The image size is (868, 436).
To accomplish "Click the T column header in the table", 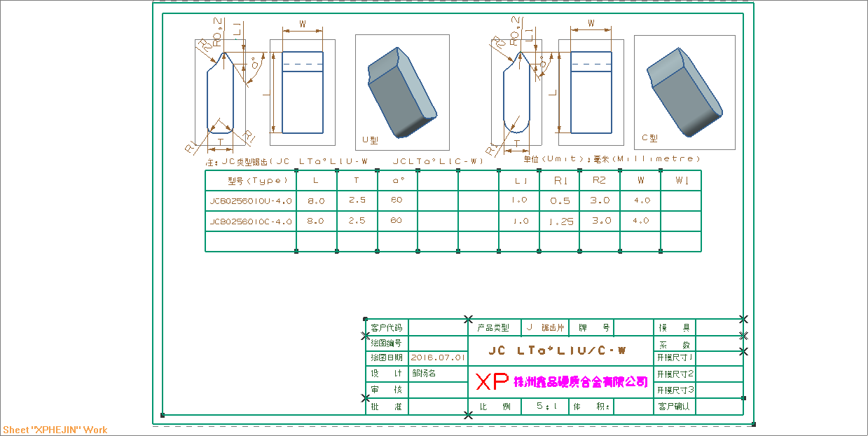I will pyautogui.click(x=356, y=181).
